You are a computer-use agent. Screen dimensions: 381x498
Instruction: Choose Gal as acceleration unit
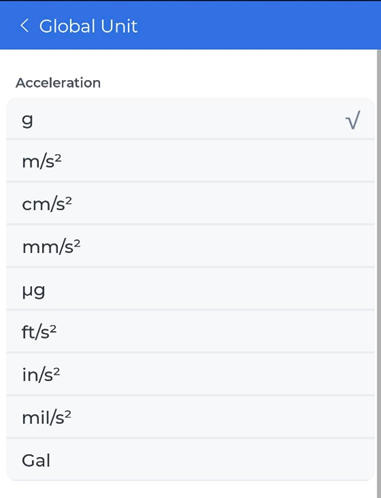point(190,460)
